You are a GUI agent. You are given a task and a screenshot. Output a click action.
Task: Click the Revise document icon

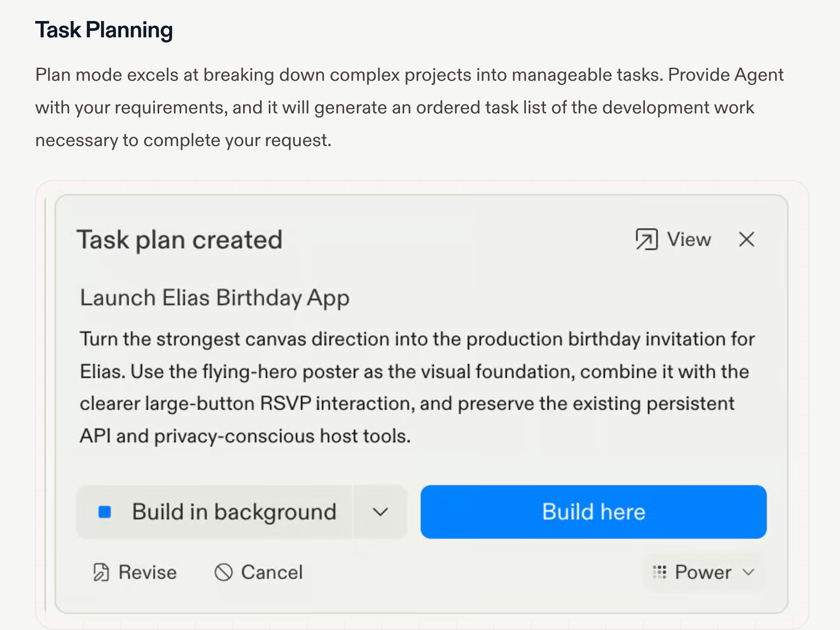pos(101,572)
